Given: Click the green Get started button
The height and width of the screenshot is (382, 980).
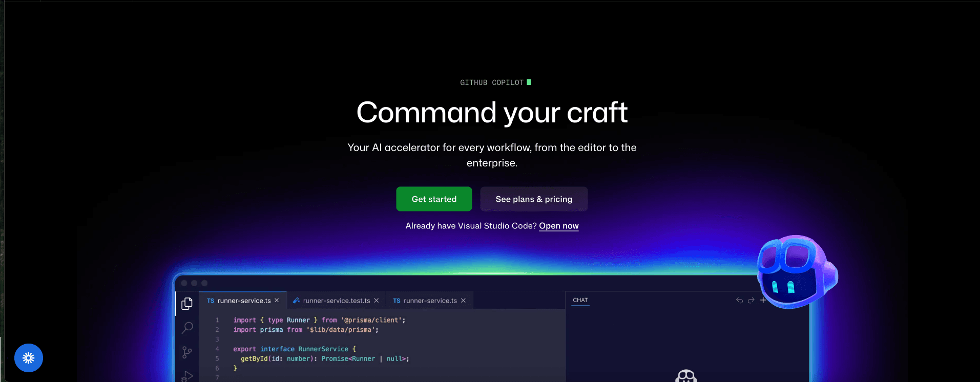Looking at the screenshot, I should pos(434,199).
